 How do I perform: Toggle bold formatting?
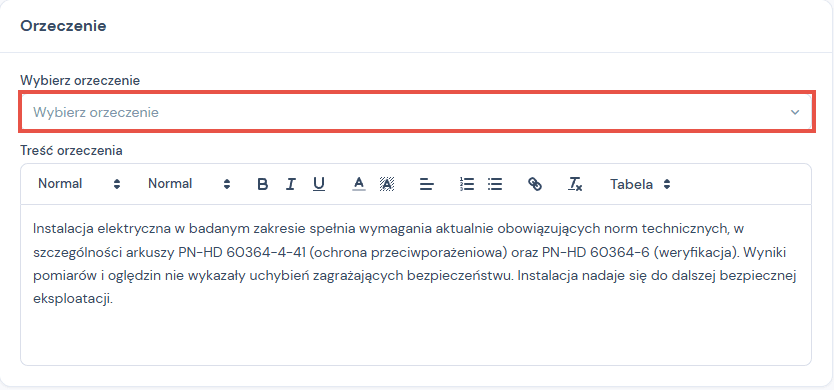[262, 184]
